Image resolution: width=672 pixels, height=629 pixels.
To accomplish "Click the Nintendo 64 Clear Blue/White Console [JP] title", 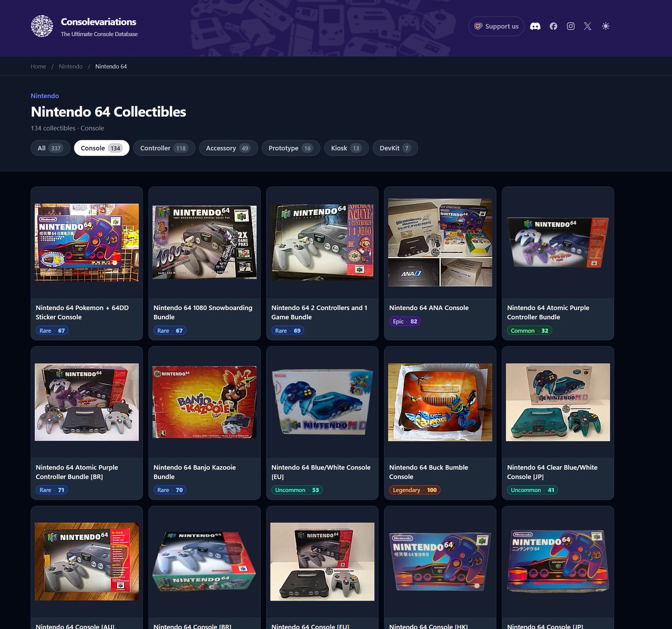I will click(x=552, y=472).
